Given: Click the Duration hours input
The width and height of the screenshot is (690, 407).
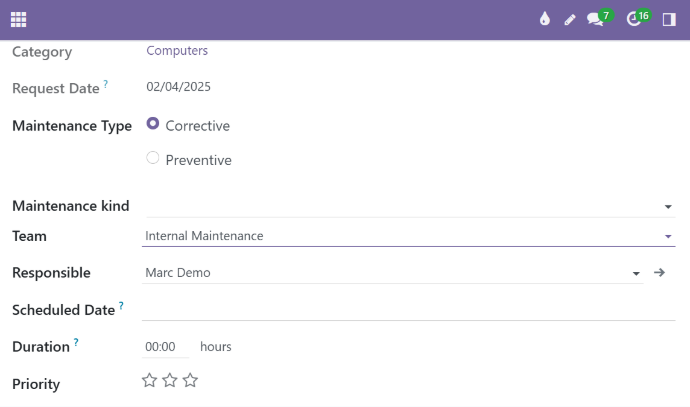Looking at the screenshot, I should point(161,346).
